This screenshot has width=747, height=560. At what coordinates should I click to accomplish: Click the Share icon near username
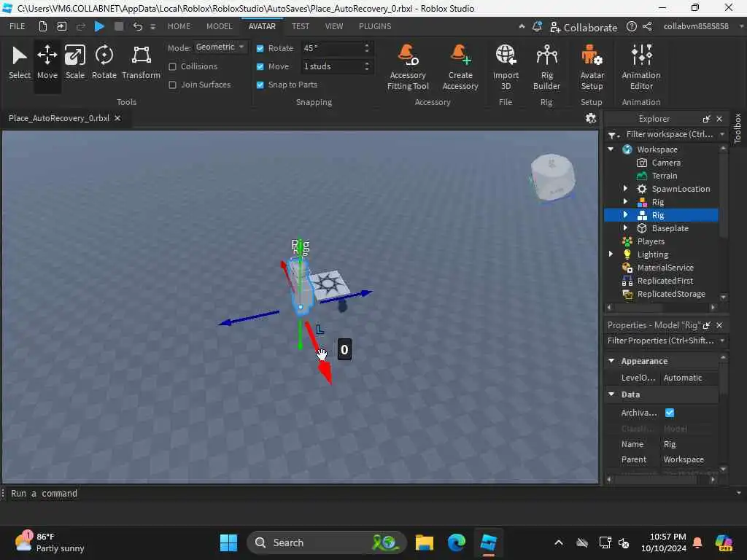(x=647, y=27)
